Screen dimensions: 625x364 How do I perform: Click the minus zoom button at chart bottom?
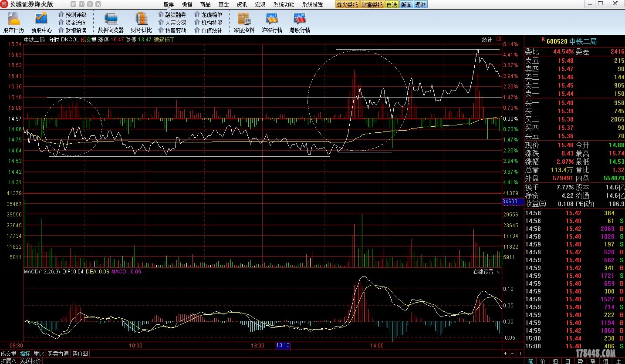(x=512, y=354)
